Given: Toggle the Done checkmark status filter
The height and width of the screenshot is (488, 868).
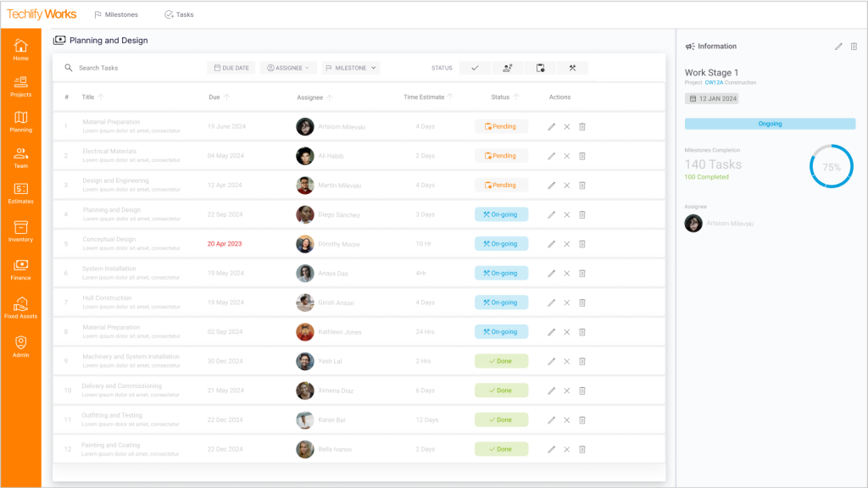Looking at the screenshot, I should [475, 68].
